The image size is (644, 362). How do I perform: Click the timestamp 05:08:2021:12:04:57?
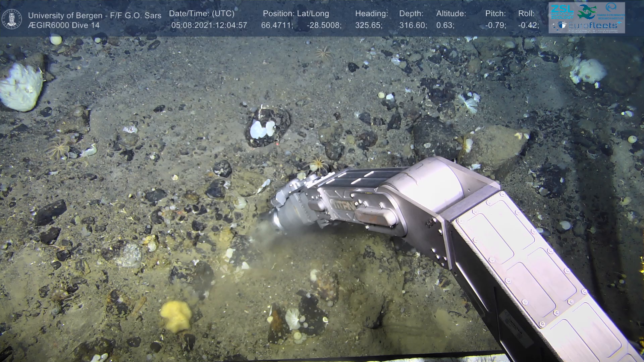click(x=209, y=25)
